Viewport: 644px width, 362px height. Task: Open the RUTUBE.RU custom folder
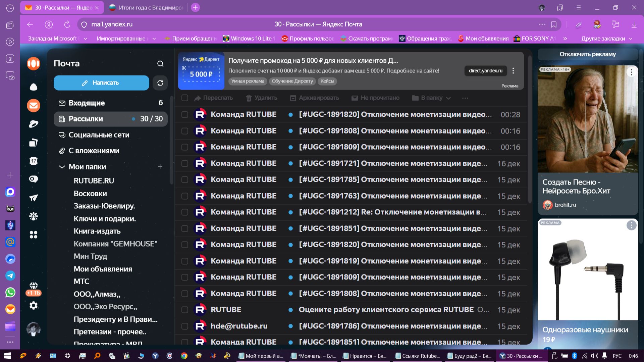pyautogui.click(x=94, y=181)
